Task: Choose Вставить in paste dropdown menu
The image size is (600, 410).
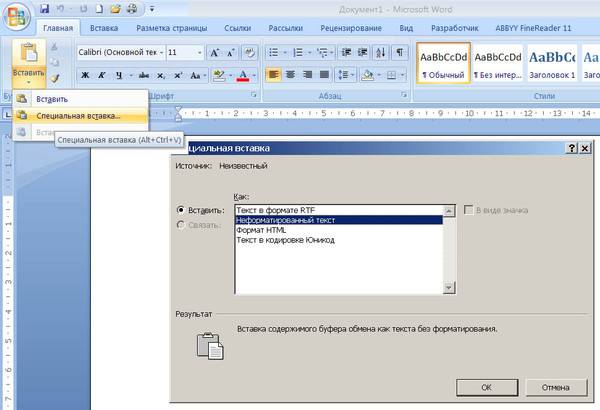Action: [x=80, y=99]
